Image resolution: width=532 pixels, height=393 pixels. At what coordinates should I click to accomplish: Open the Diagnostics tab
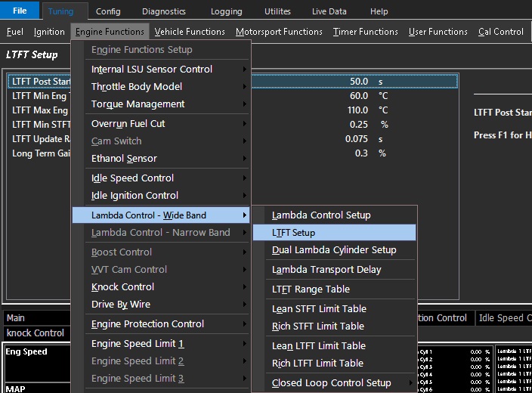pyautogui.click(x=163, y=11)
